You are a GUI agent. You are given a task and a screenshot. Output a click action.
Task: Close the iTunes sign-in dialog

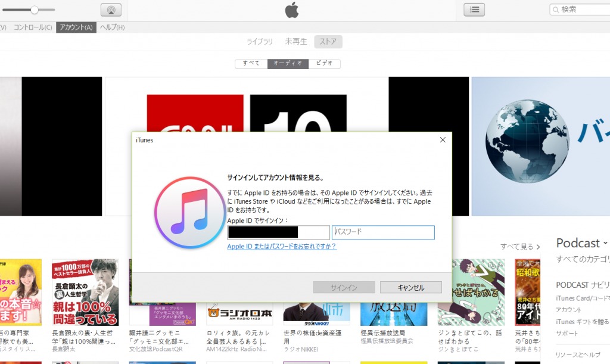443,140
